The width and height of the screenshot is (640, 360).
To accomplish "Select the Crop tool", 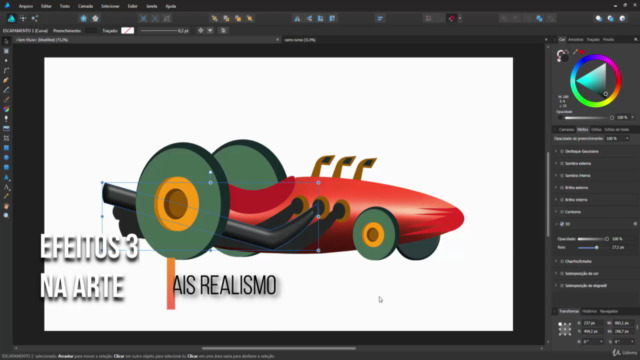I will 6,138.
